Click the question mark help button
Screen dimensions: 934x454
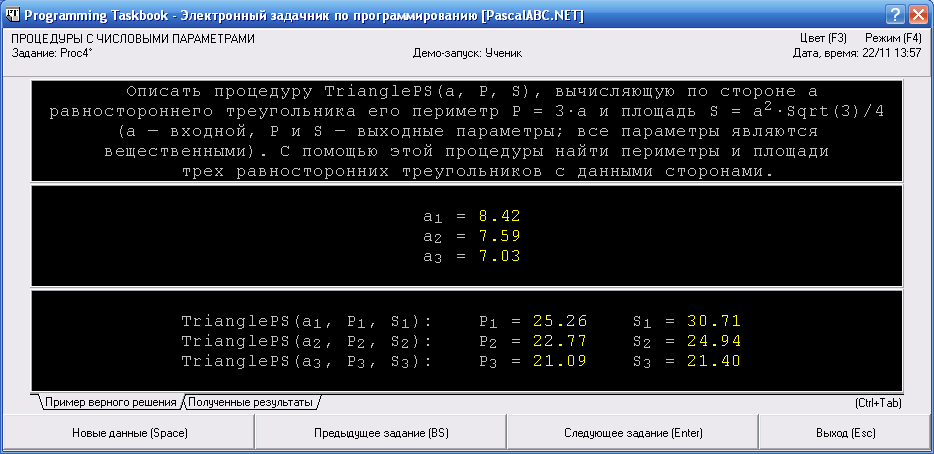896,15
